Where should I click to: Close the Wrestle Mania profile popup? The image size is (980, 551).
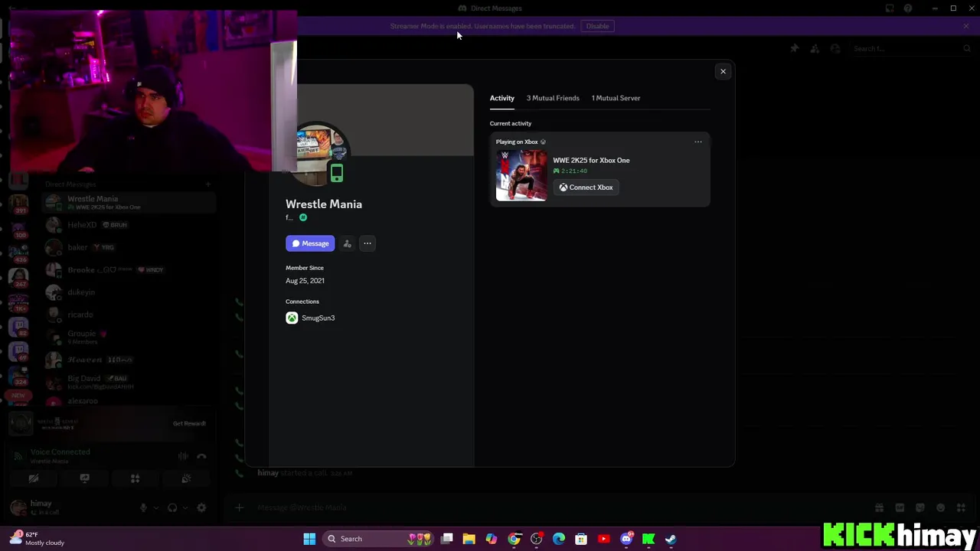[723, 71]
